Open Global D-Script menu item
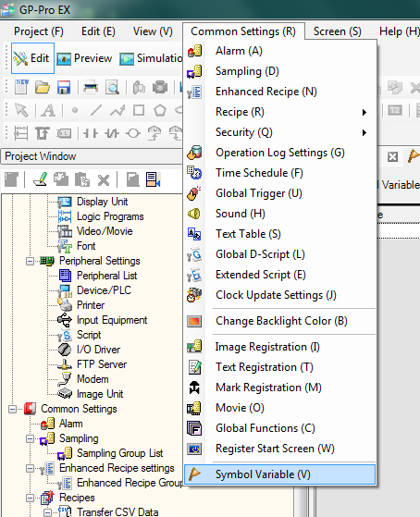The height and width of the screenshot is (517, 420). 279,254
